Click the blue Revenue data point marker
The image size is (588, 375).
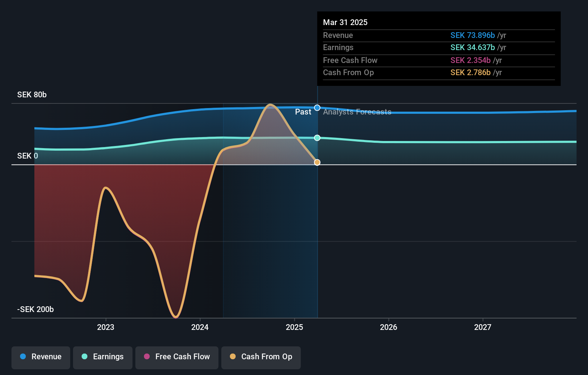tap(317, 108)
